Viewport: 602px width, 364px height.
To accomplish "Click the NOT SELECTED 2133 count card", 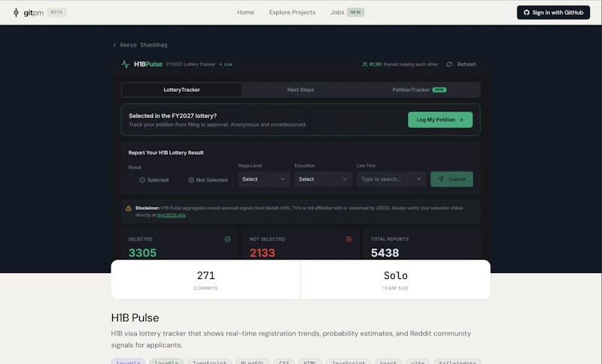I will coord(300,245).
